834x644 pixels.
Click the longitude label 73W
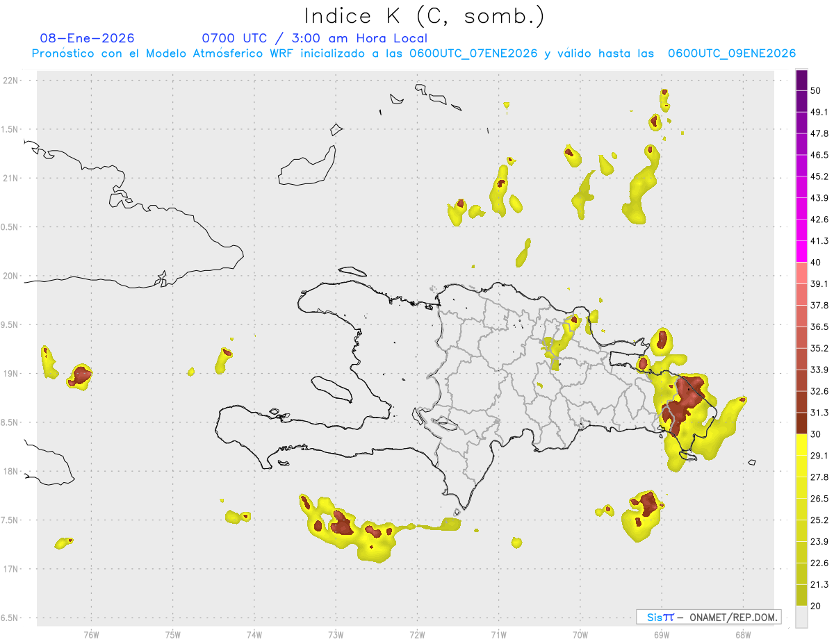(336, 635)
